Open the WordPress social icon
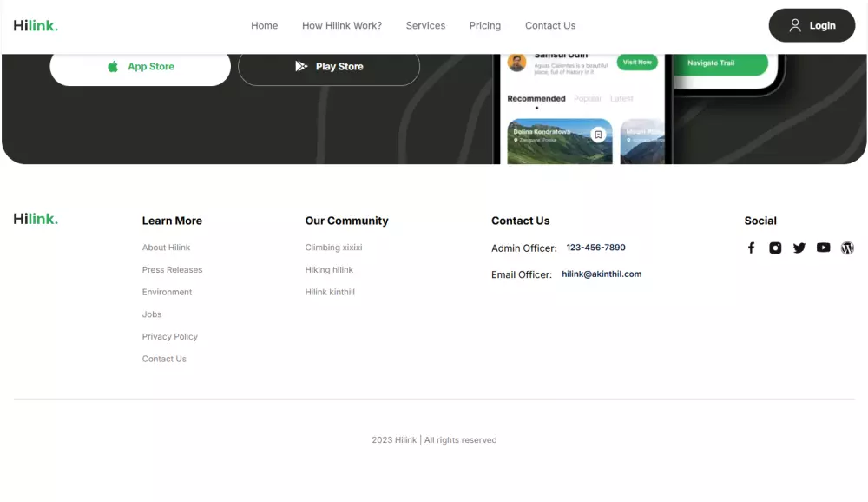Screen dimensions: 868x502 847,248
